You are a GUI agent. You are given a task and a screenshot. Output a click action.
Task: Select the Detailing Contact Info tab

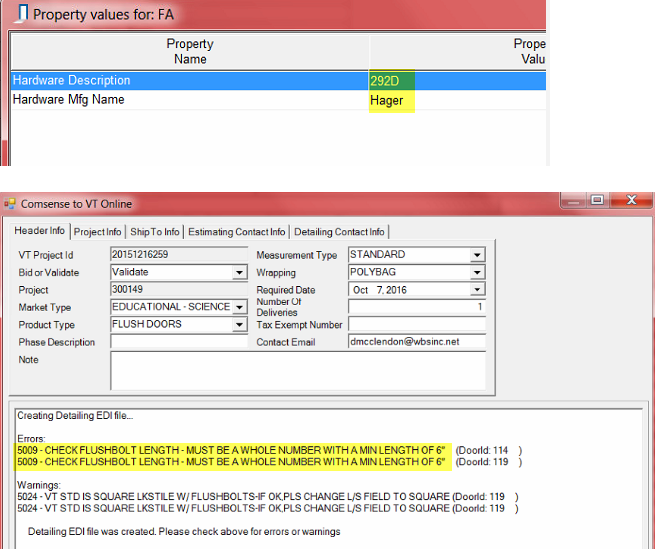point(339,232)
